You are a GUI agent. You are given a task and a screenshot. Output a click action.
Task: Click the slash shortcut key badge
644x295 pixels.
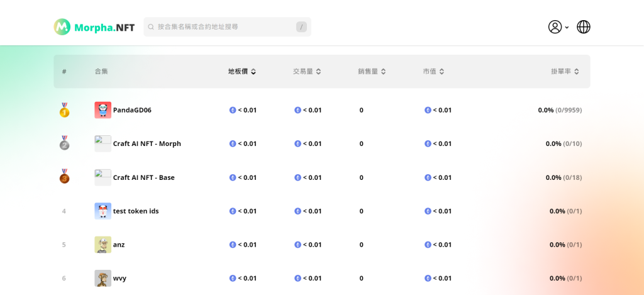[x=302, y=27]
